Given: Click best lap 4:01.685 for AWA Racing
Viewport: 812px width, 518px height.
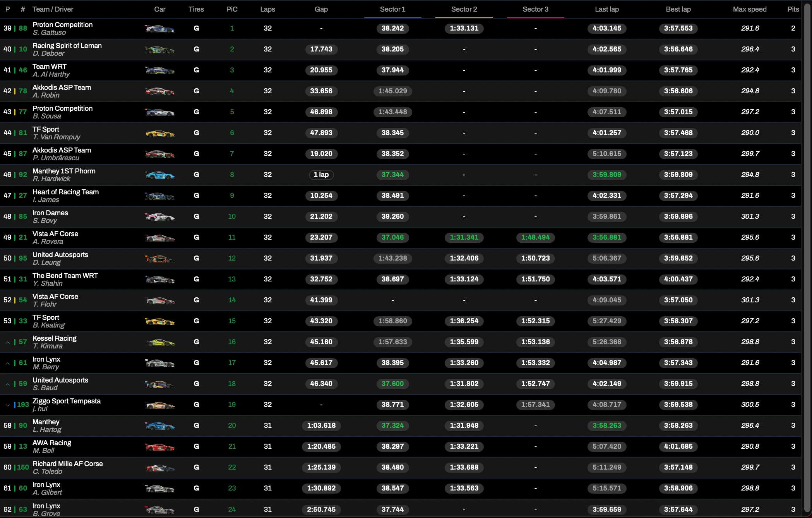Looking at the screenshot, I should [678, 446].
